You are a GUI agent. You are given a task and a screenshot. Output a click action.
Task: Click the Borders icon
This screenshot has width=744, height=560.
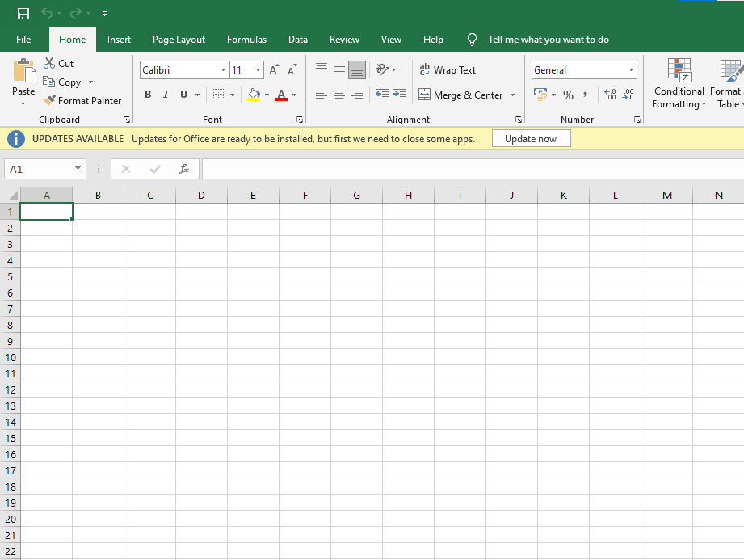[218, 95]
